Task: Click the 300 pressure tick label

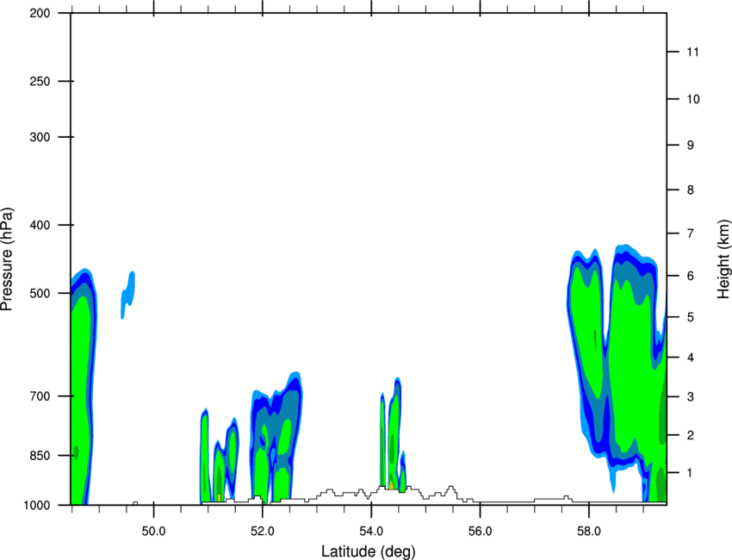Action: (x=40, y=137)
